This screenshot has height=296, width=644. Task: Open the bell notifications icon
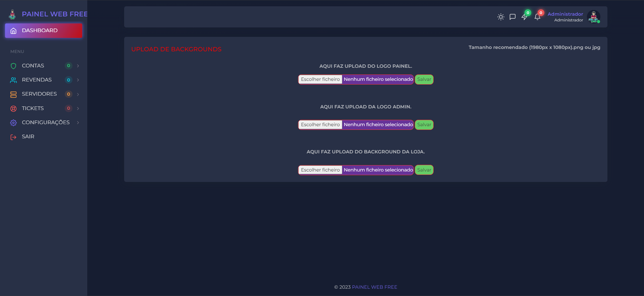[537, 17]
